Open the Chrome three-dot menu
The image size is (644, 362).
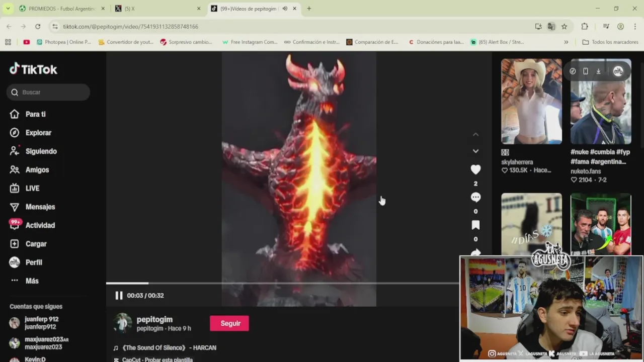pos(634,26)
